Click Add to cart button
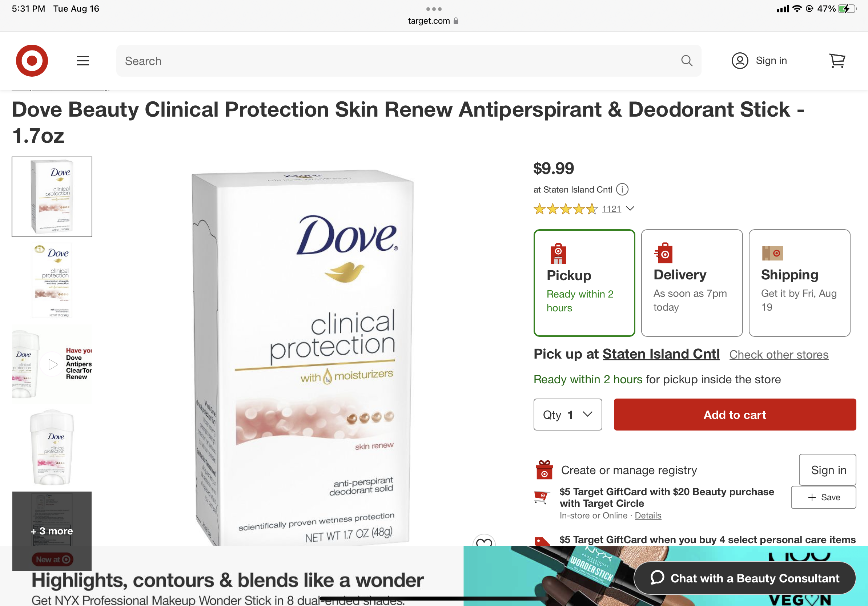The width and height of the screenshot is (868, 606). (735, 415)
